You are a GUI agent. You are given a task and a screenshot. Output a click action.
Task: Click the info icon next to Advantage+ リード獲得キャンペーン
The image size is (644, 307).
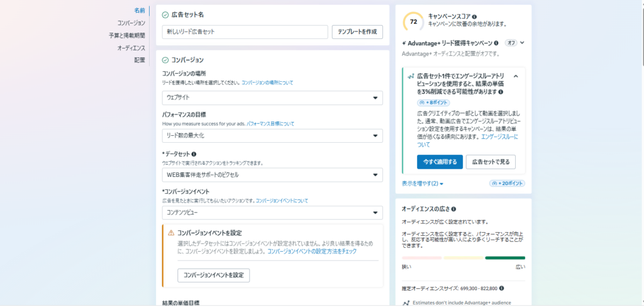(x=496, y=43)
